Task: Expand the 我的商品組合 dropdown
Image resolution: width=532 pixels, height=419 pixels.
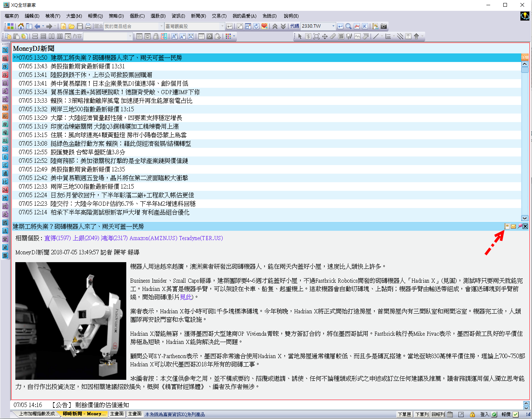Action: pos(161,26)
